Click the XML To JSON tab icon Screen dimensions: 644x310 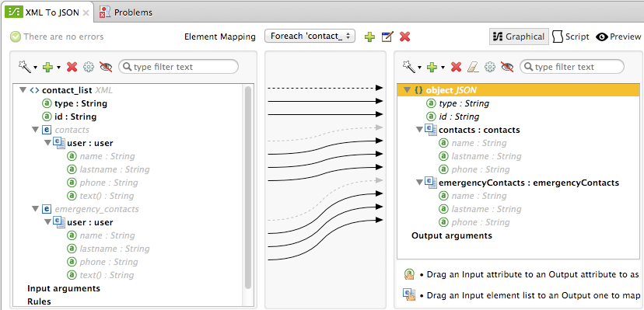[13, 12]
